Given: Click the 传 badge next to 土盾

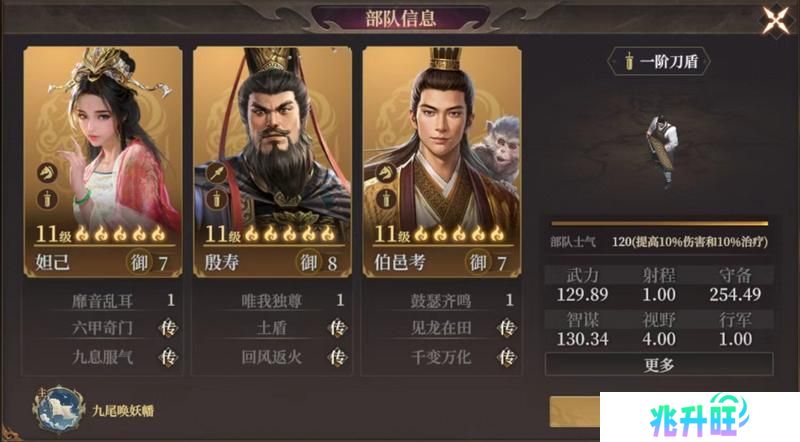Looking at the screenshot, I should click(x=337, y=328).
